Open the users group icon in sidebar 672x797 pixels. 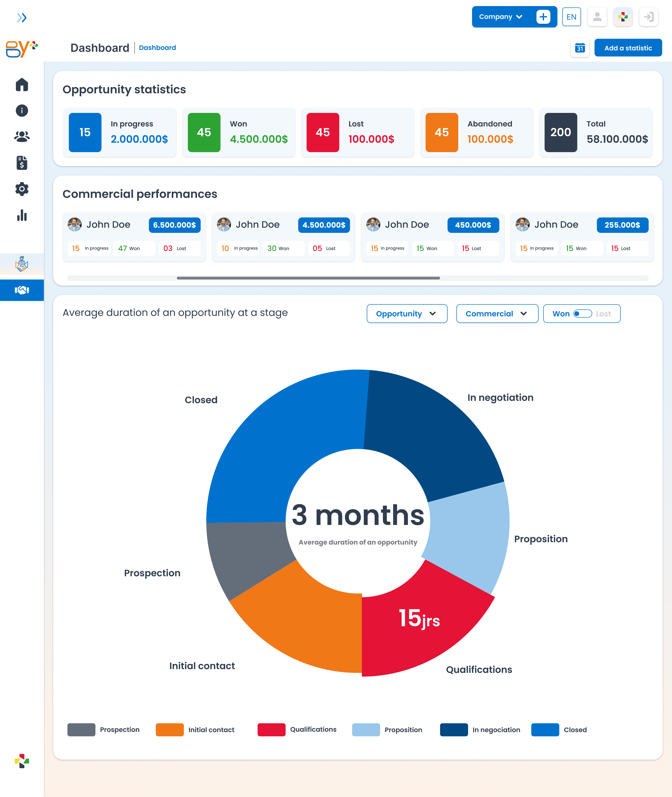[x=22, y=136]
